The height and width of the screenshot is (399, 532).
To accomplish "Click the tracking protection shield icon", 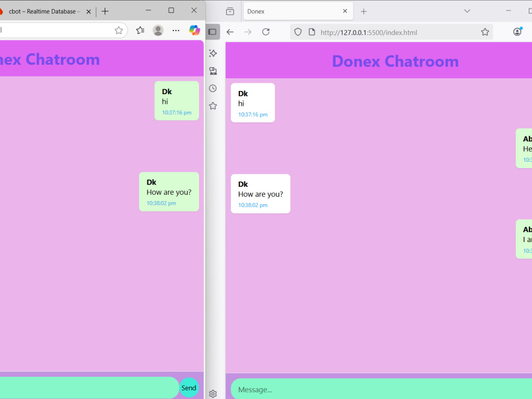I will 298,32.
